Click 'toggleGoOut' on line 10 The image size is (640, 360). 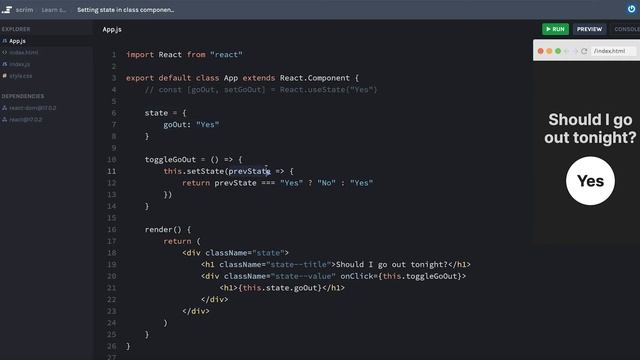click(x=170, y=159)
